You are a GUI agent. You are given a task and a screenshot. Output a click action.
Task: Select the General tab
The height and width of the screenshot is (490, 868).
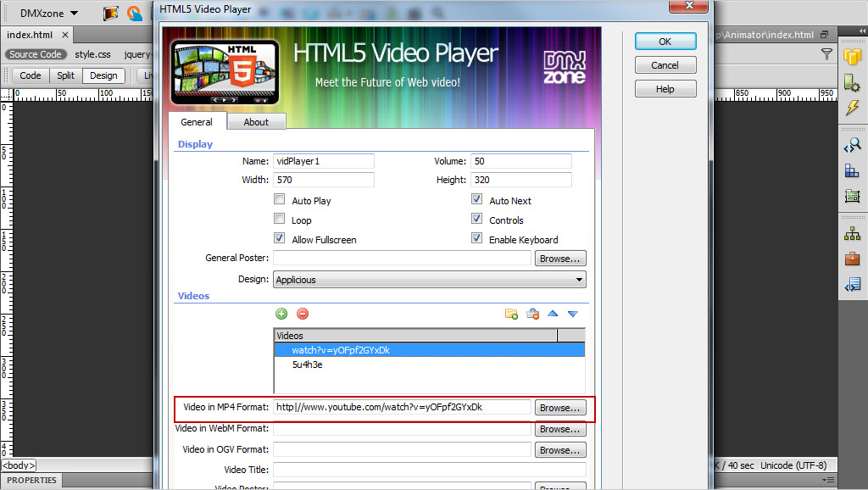197,122
